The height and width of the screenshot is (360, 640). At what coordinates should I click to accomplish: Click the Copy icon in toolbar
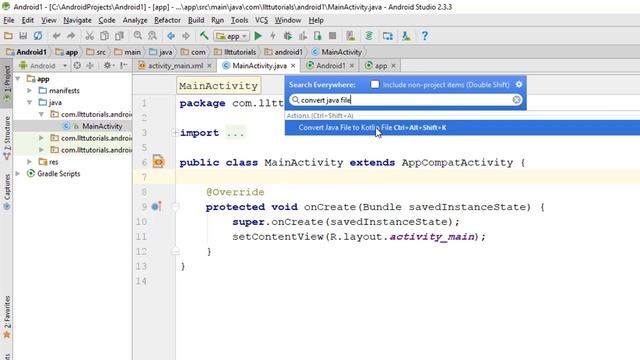coord(104,36)
